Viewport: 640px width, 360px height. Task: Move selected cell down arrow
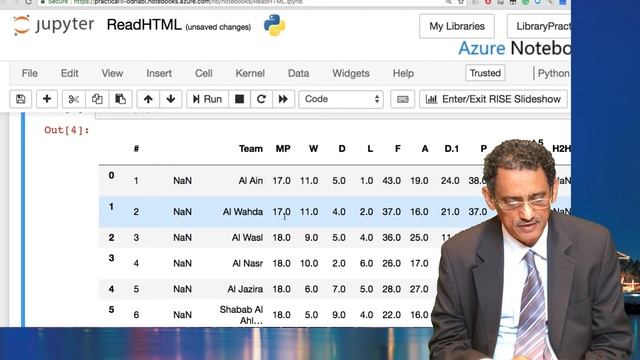tap(171, 99)
